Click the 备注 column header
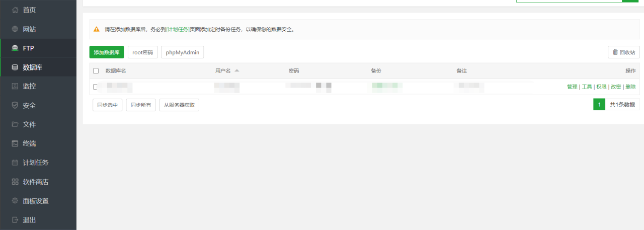The width and height of the screenshot is (644, 230). click(462, 71)
